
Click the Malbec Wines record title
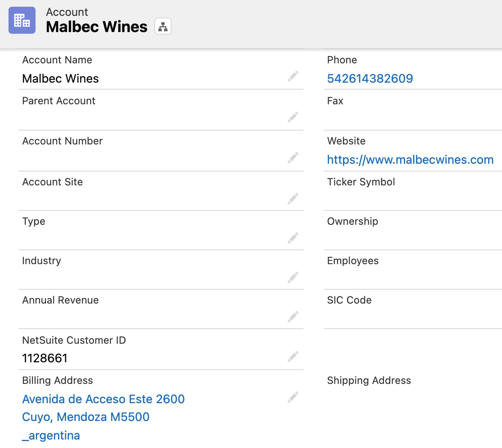pyautogui.click(x=97, y=26)
